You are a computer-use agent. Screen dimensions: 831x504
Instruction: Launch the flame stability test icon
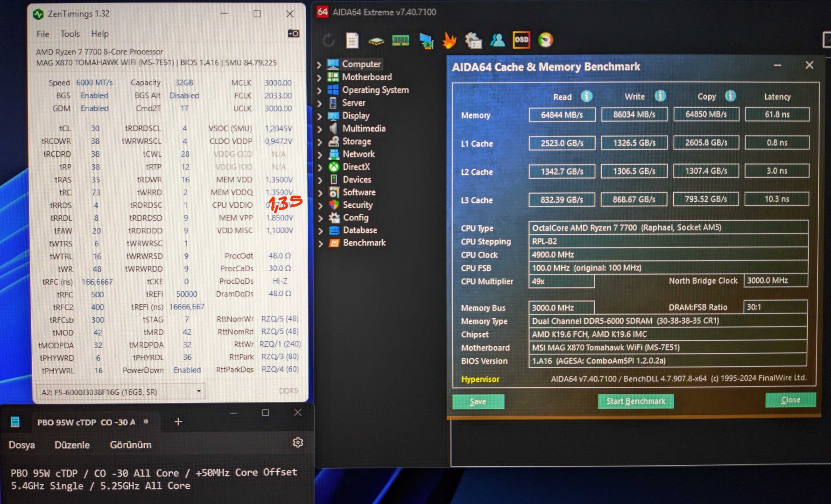pyautogui.click(x=449, y=41)
